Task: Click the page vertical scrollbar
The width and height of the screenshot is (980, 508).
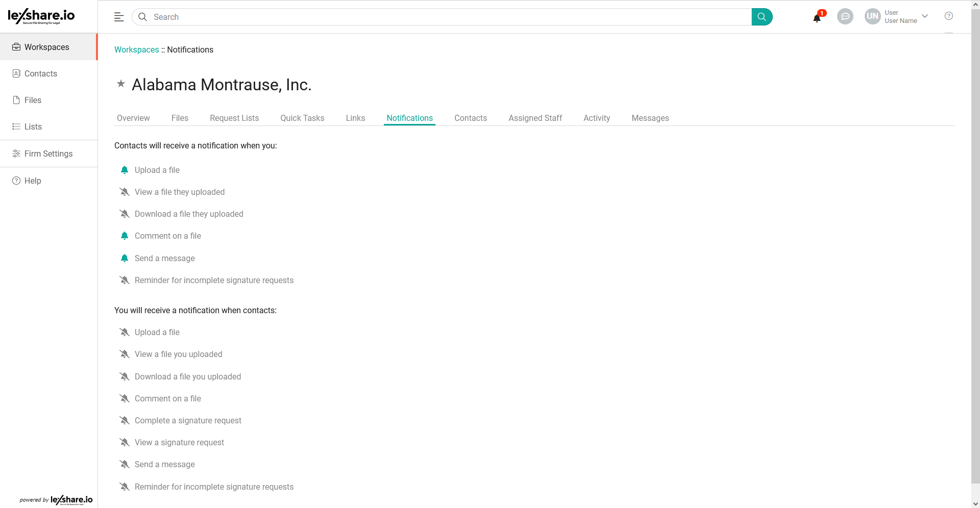Action: 975,245
